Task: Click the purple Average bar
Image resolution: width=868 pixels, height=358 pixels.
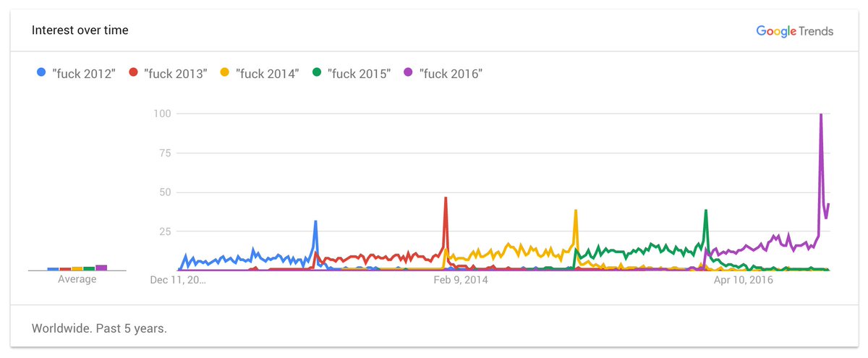Action: [101, 267]
